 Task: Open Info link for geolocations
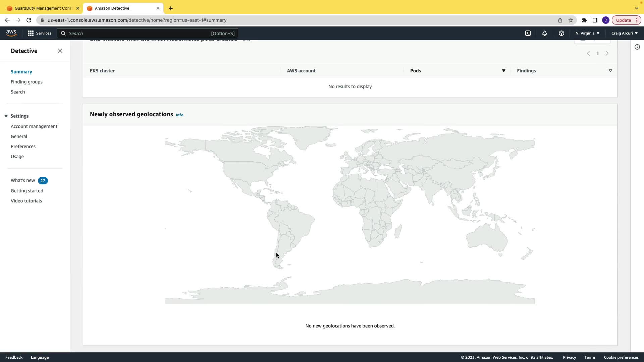pos(179,115)
